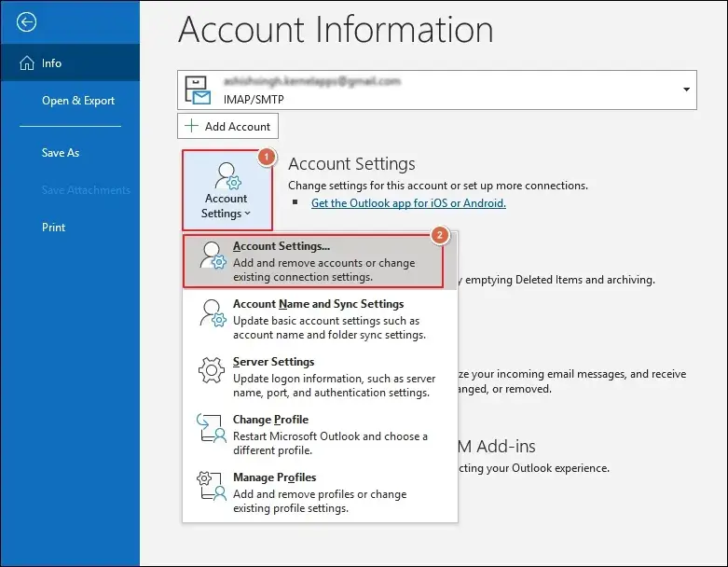Click the 'your Outlook experience' text
This screenshot has width=728, height=567.
click(547, 468)
